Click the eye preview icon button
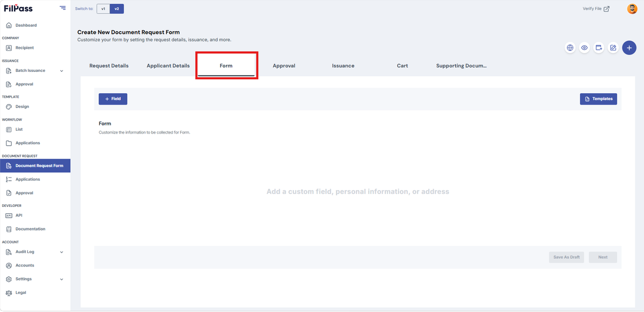 click(584, 48)
